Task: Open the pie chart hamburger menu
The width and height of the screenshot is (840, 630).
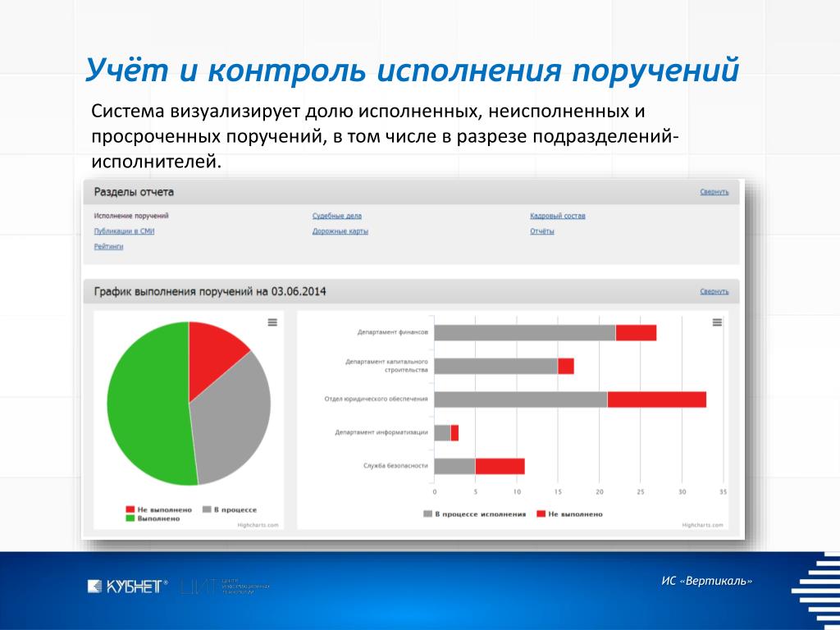Action: coord(272,322)
